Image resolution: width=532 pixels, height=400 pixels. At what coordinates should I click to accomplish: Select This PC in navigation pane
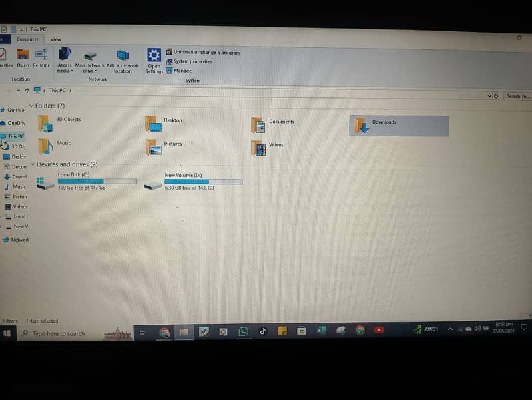pos(13,136)
